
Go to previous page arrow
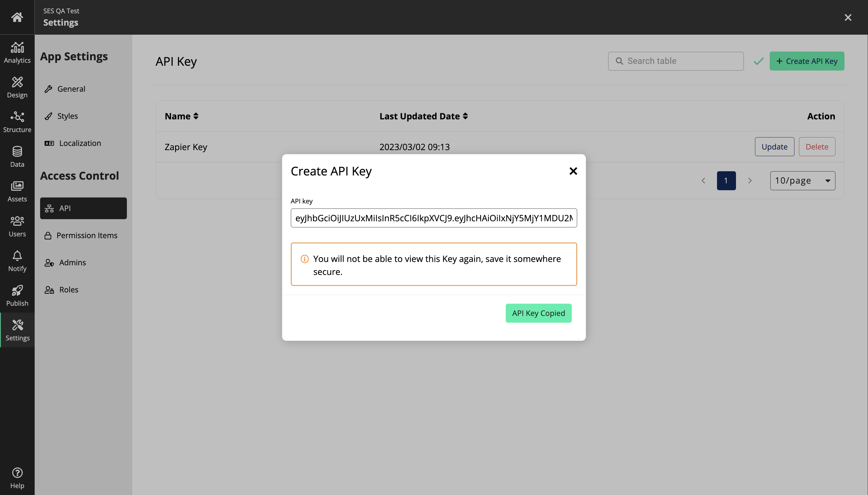pyautogui.click(x=703, y=181)
